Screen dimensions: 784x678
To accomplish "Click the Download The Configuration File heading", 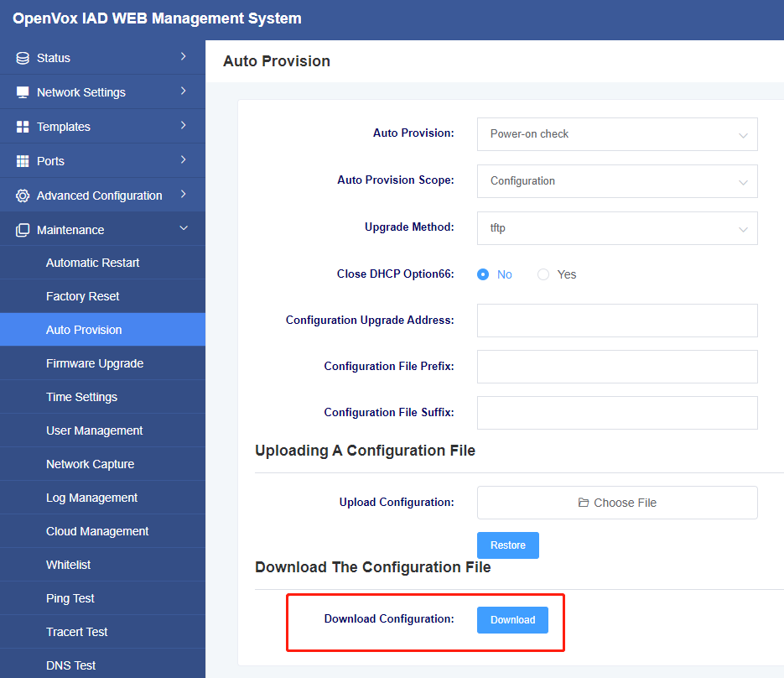I will coord(373,567).
